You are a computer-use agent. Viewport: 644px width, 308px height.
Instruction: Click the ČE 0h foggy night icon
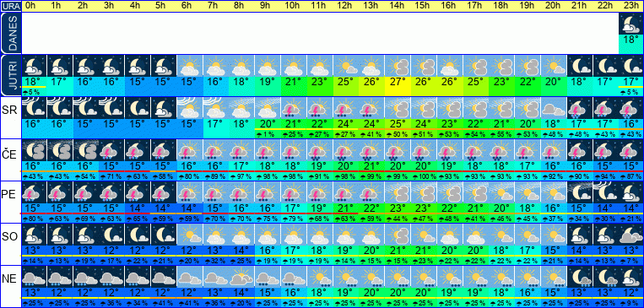(x=34, y=149)
